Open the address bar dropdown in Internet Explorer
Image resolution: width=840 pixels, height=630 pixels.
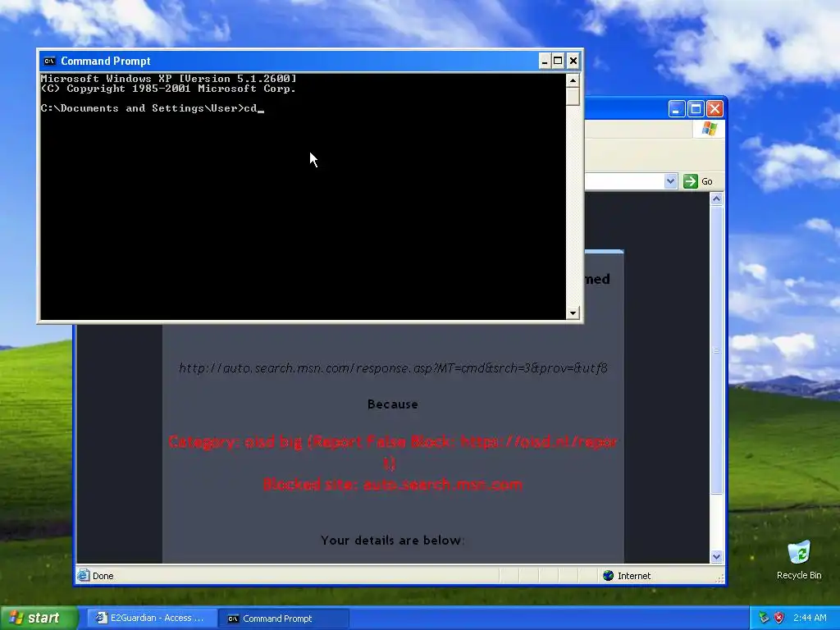tap(671, 181)
